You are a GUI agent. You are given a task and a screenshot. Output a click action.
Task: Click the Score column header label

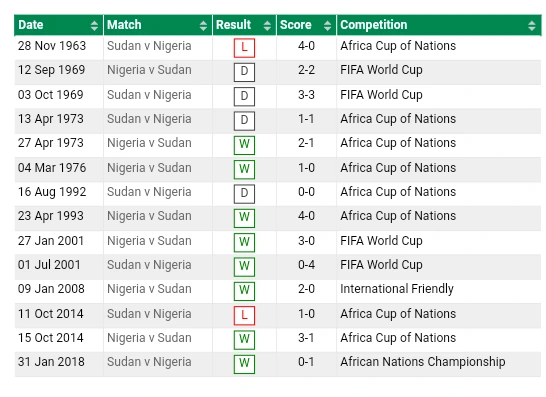tap(296, 25)
